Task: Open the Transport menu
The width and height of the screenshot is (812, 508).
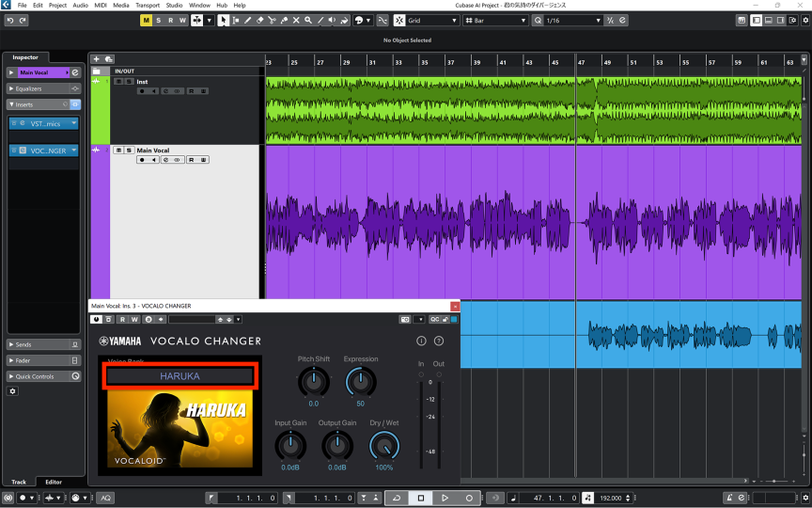Action: [x=148, y=6]
